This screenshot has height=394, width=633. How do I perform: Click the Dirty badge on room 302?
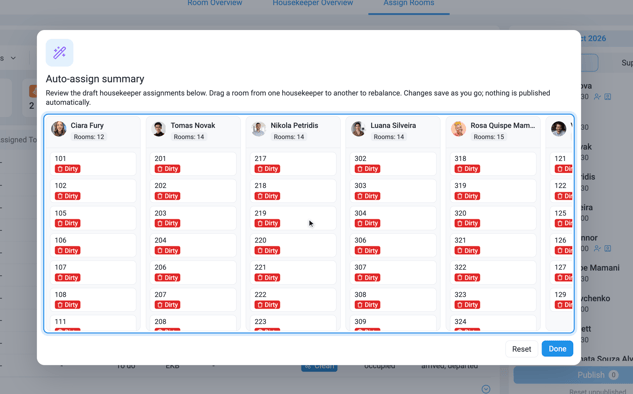click(367, 169)
